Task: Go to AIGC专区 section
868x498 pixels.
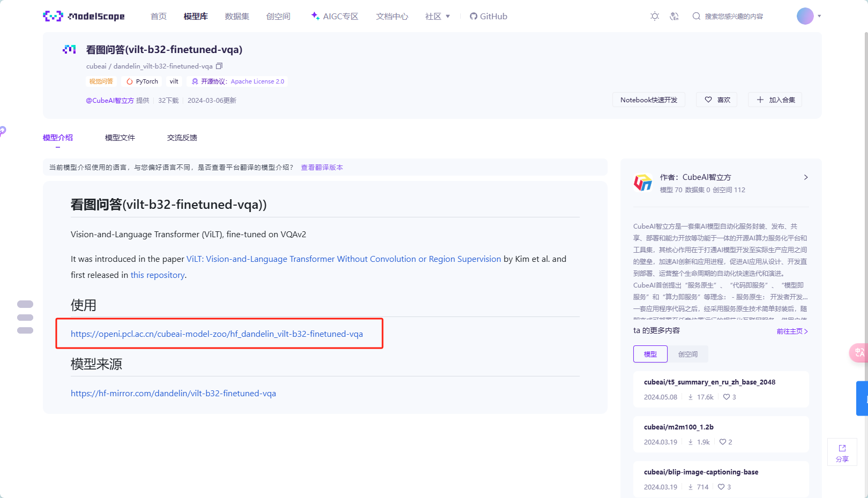Action: 335,17
